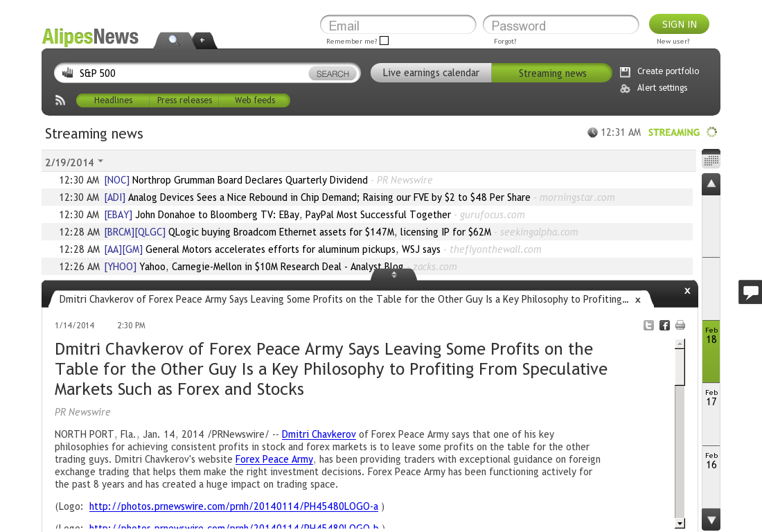The image size is (762, 532).
Task: Select Feb 18 on the timeline
Action: pyautogui.click(x=711, y=351)
